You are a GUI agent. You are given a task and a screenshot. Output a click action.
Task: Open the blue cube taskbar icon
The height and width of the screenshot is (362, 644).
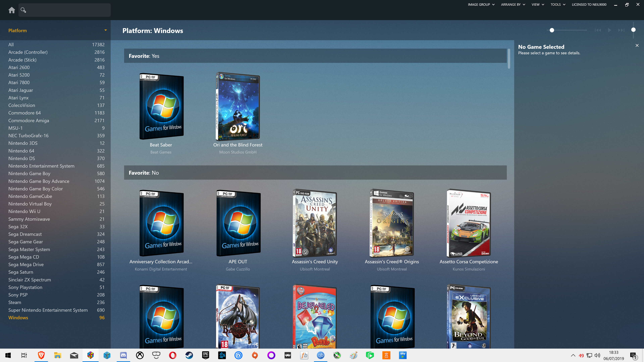pos(107,355)
